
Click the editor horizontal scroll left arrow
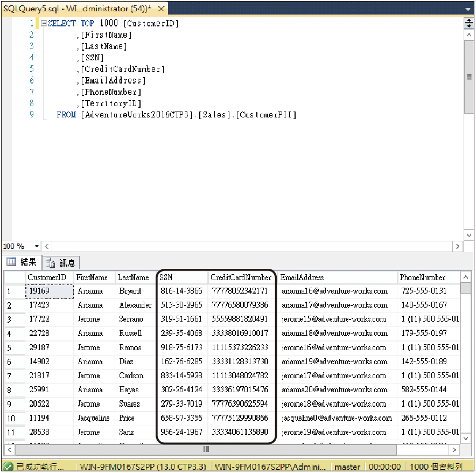[47, 246]
